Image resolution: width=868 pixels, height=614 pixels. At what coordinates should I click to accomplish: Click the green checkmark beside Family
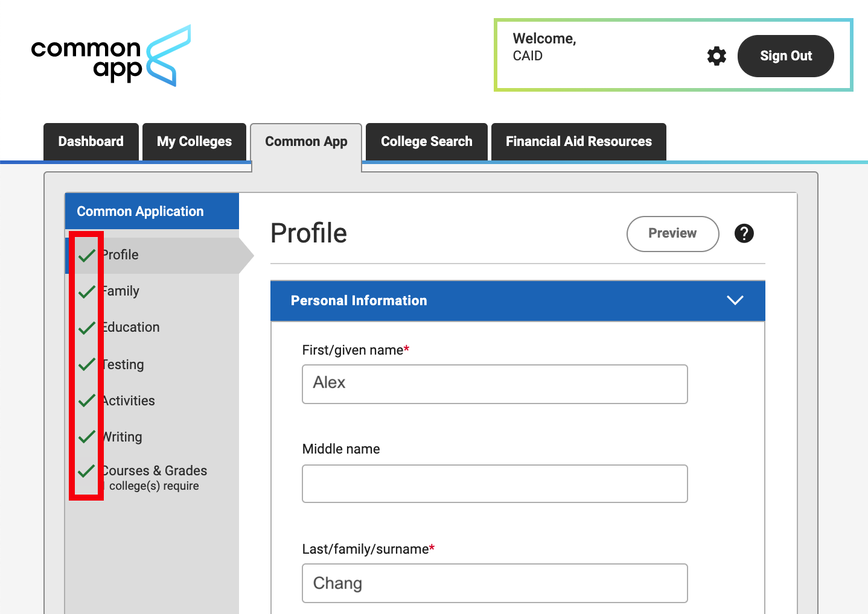click(x=87, y=291)
